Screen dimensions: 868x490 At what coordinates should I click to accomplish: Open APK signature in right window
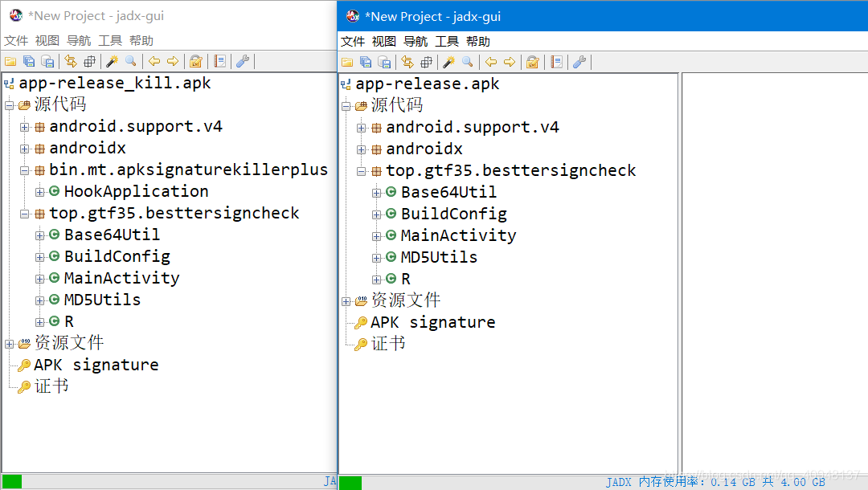(x=433, y=322)
